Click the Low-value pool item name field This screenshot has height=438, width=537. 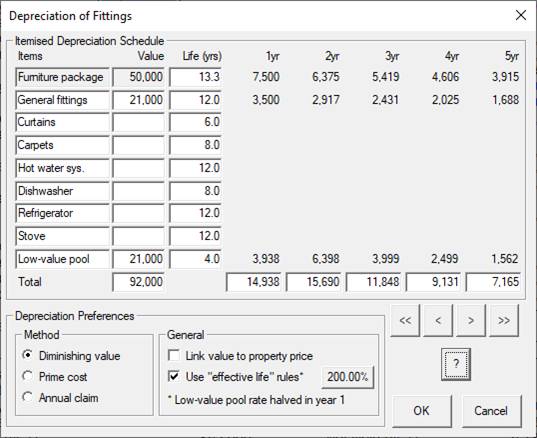(x=62, y=259)
